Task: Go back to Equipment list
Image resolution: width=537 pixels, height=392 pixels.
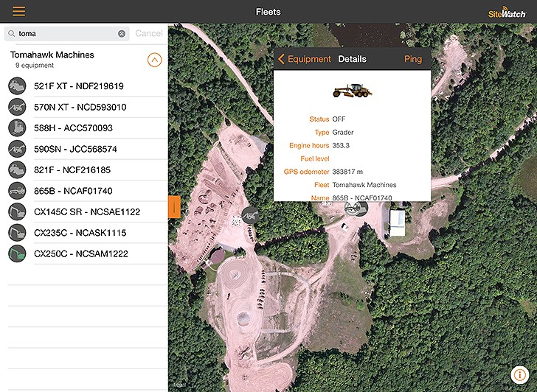Action: tap(305, 59)
